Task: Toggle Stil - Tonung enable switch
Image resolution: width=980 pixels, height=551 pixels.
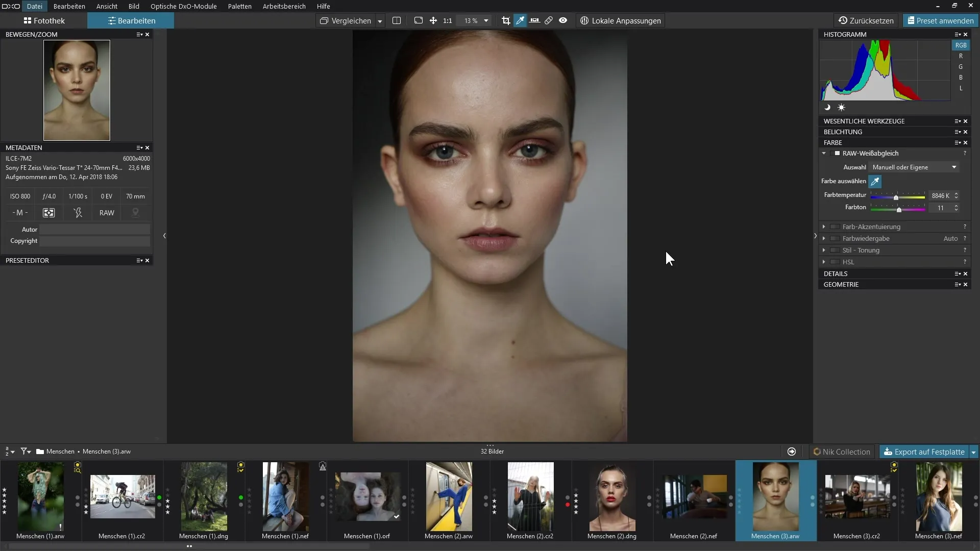Action: click(835, 251)
